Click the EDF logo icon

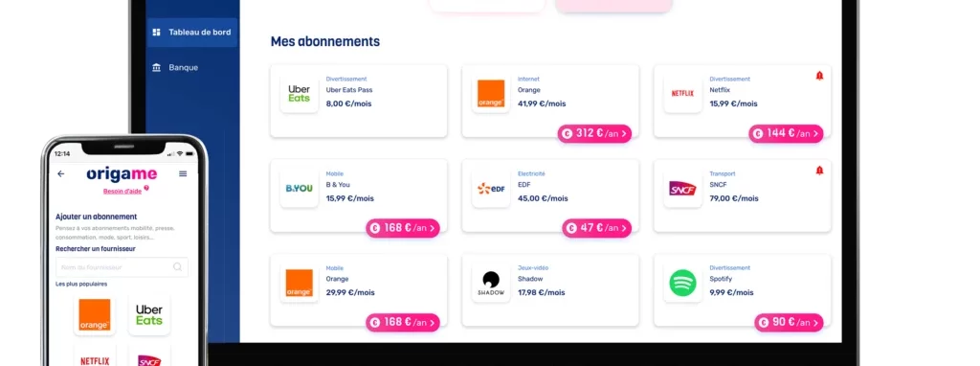491,189
